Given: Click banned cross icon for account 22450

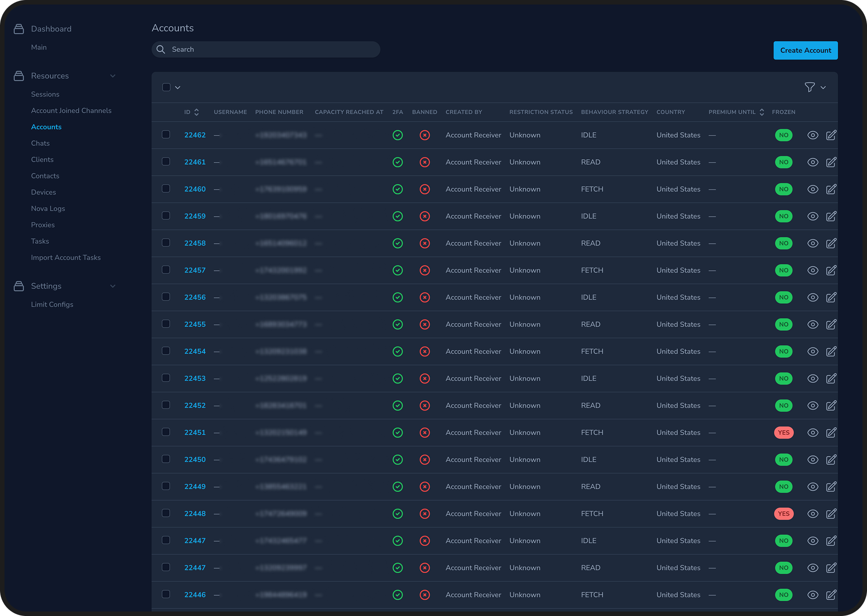Looking at the screenshot, I should point(425,459).
